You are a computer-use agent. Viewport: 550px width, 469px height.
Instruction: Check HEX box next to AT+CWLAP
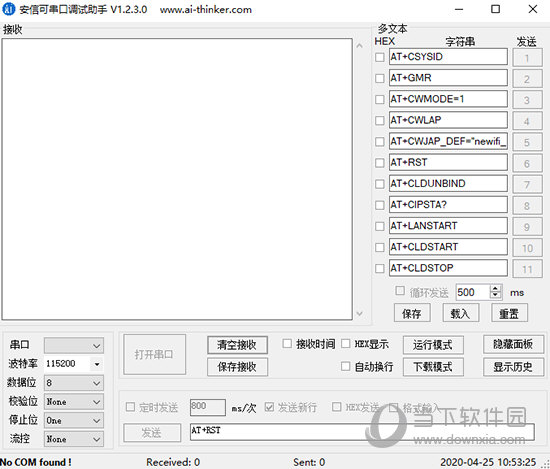380,120
